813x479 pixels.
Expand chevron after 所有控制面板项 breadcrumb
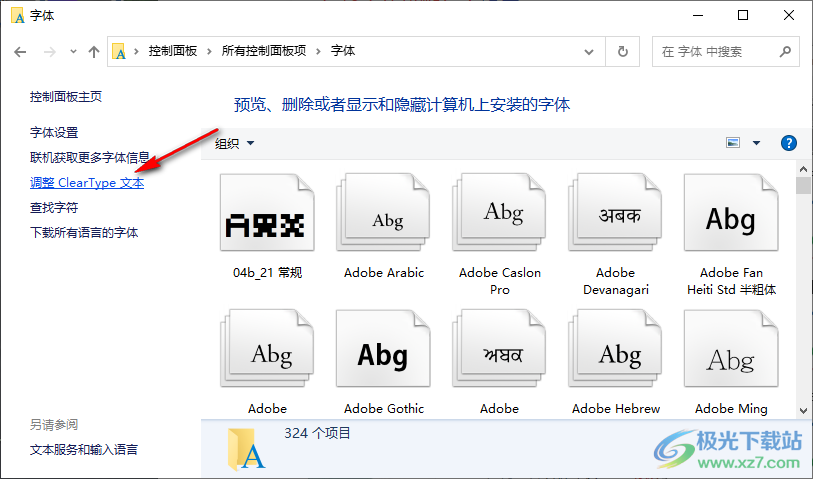pos(318,51)
